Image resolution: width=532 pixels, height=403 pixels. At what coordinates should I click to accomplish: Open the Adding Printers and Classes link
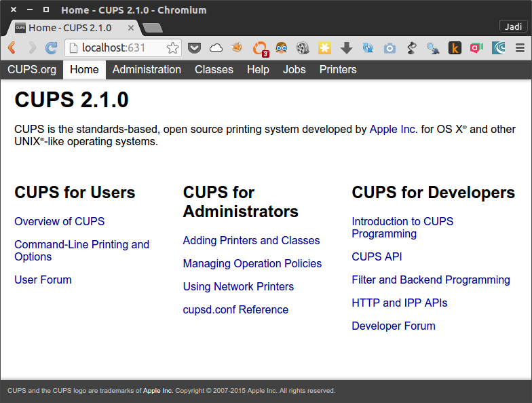click(x=251, y=240)
